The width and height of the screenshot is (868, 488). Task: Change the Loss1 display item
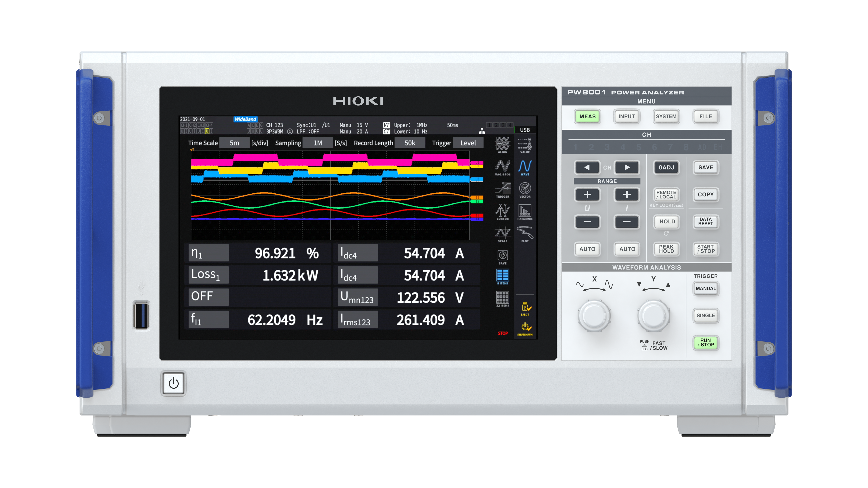pyautogui.click(x=209, y=275)
